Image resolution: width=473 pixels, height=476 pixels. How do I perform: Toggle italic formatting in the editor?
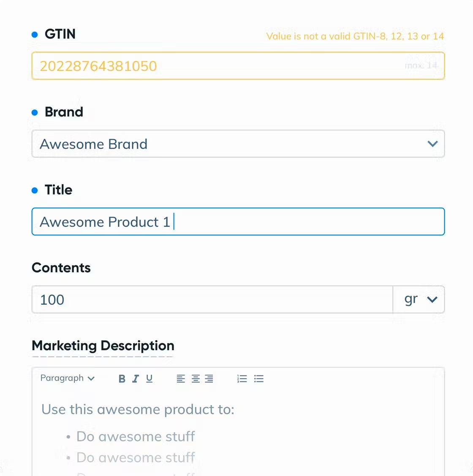click(x=136, y=379)
